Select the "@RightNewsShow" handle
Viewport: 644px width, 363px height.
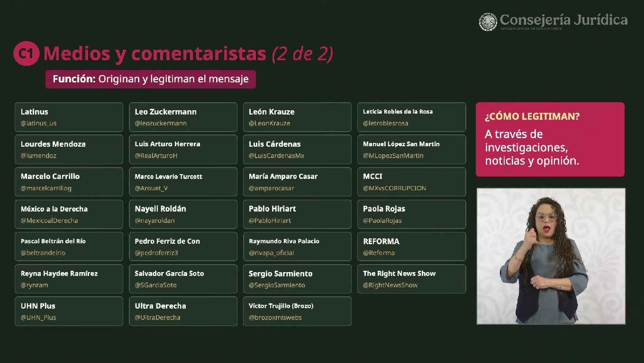390,285
